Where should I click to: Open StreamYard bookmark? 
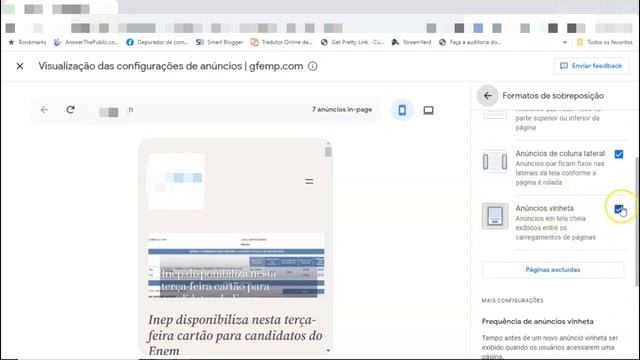(x=411, y=42)
